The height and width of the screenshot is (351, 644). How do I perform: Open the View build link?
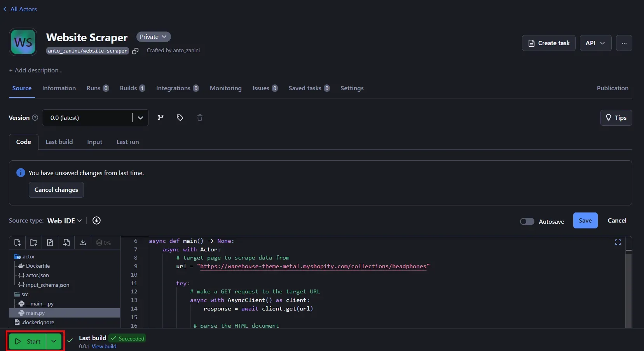(104, 346)
